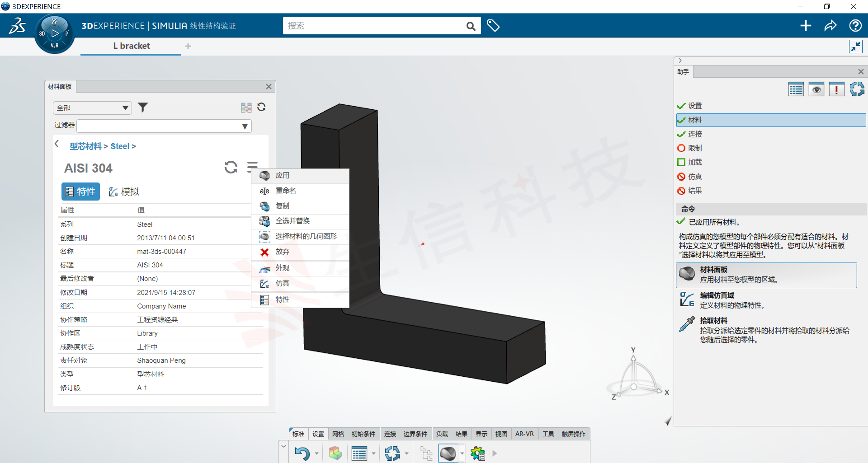Image resolution: width=868 pixels, height=463 pixels.
Task: Expand the Undo dropdown arrow
Action: point(316,454)
